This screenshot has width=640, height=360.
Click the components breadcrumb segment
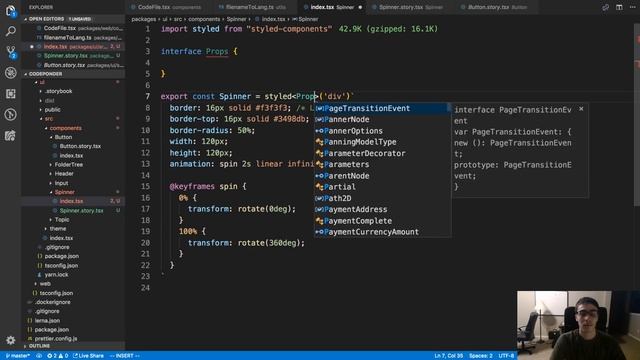click(204, 19)
